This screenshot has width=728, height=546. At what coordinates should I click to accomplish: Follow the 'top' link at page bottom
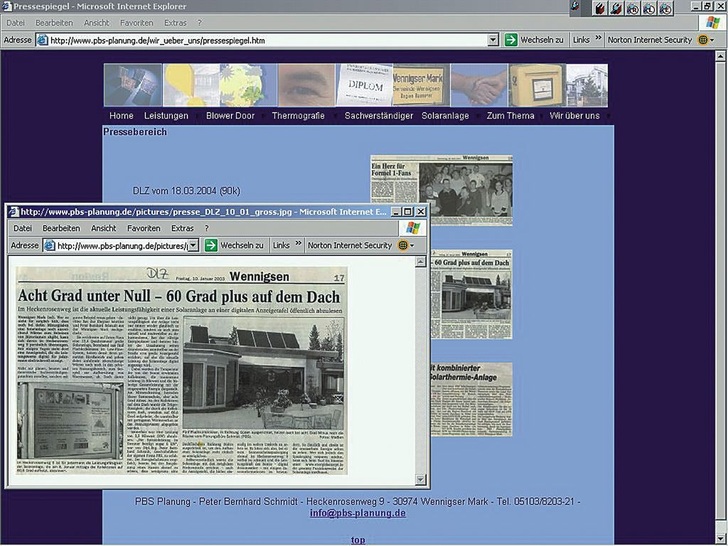357,540
